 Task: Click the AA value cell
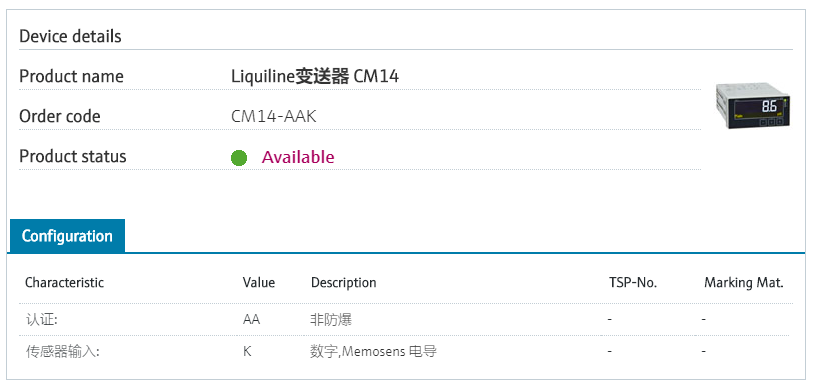(x=252, y=319)
